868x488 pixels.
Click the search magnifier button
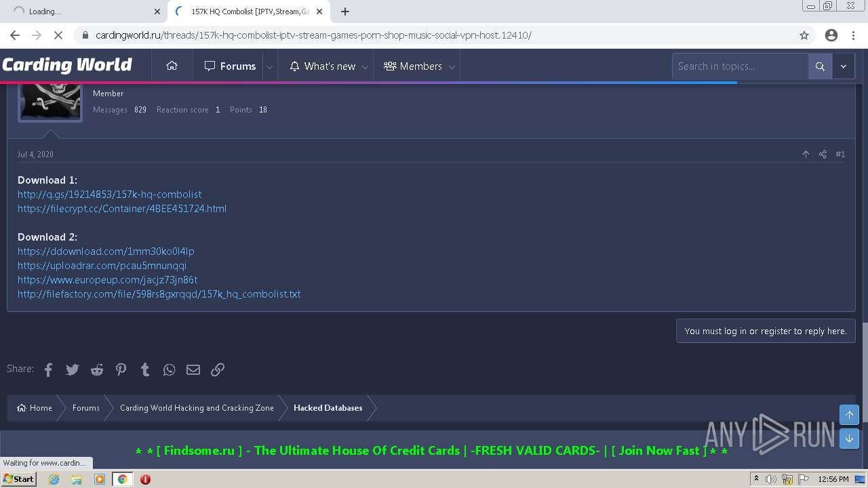point(820,66)
